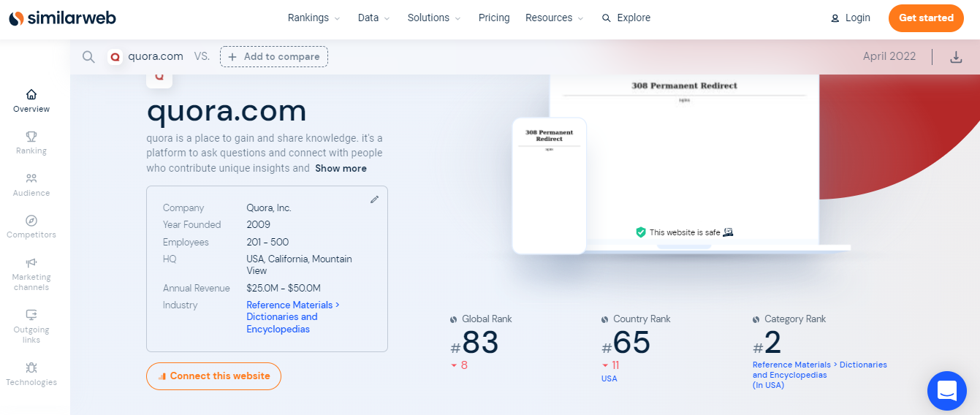Image resolution: width=980 pixels, height=415 pixels.
Task: Open the USA country rank link
Action: point(609,378)
